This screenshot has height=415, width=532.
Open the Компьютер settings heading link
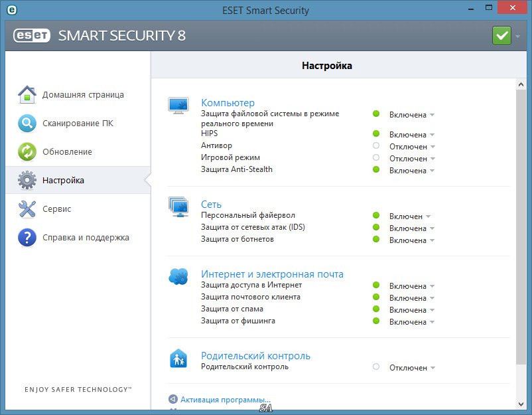click(228, 102)
